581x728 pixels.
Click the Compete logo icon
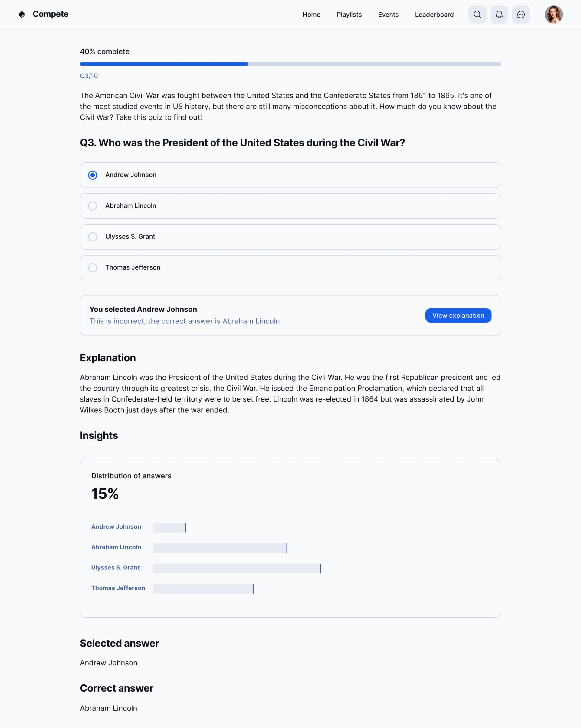22,15
